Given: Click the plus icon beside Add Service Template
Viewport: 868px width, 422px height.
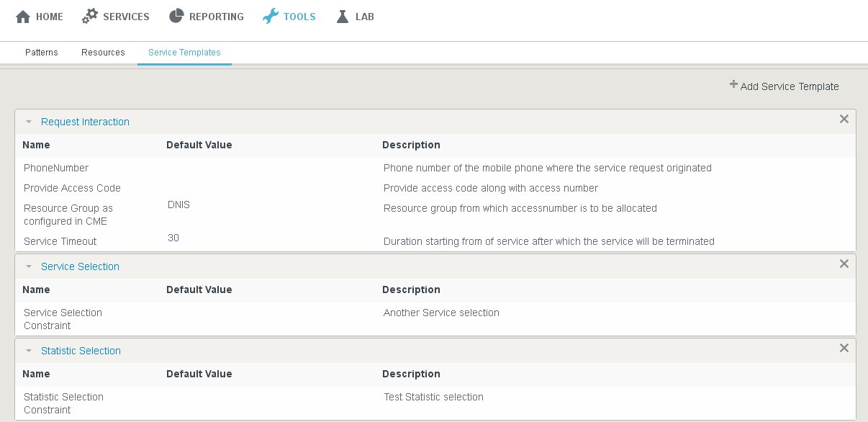Looking at the screenshot, I should (x=733, y=85).
